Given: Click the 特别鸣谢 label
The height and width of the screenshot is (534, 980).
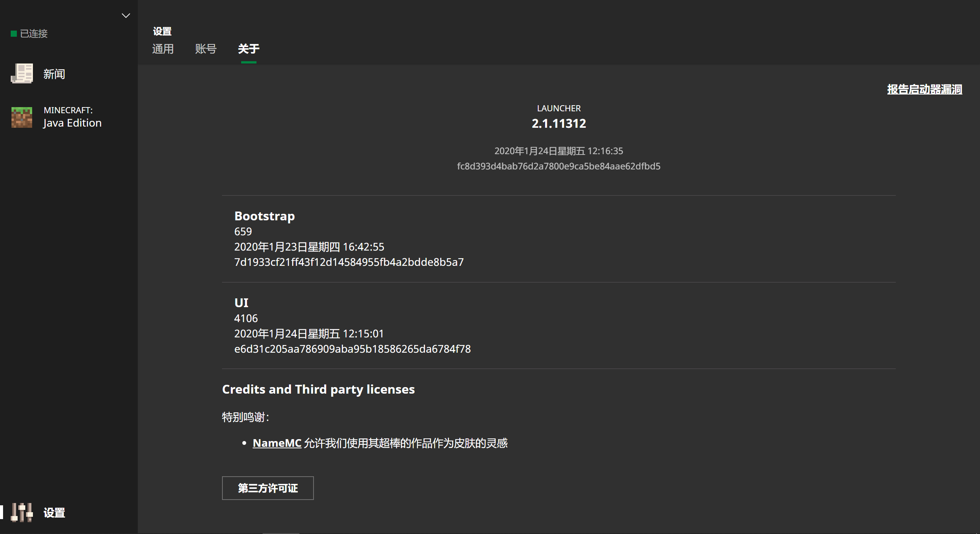Looking at the screenshot, I should (246, 417).
